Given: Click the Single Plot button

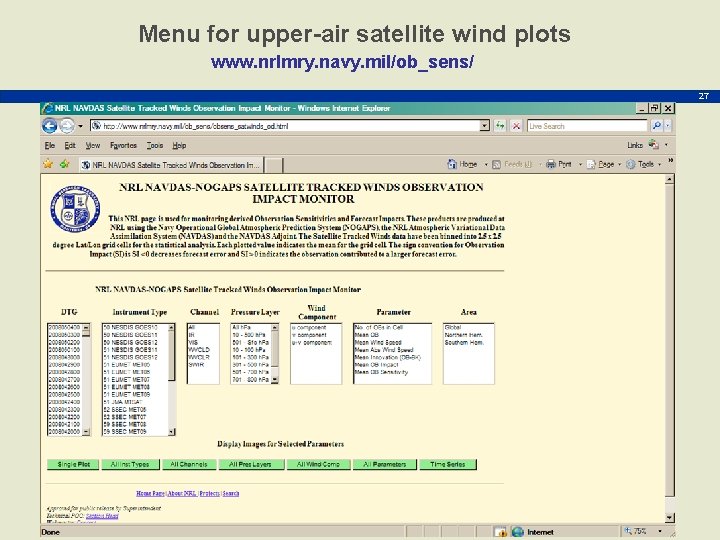Looking at the screenshot, I should coord(73,464).
